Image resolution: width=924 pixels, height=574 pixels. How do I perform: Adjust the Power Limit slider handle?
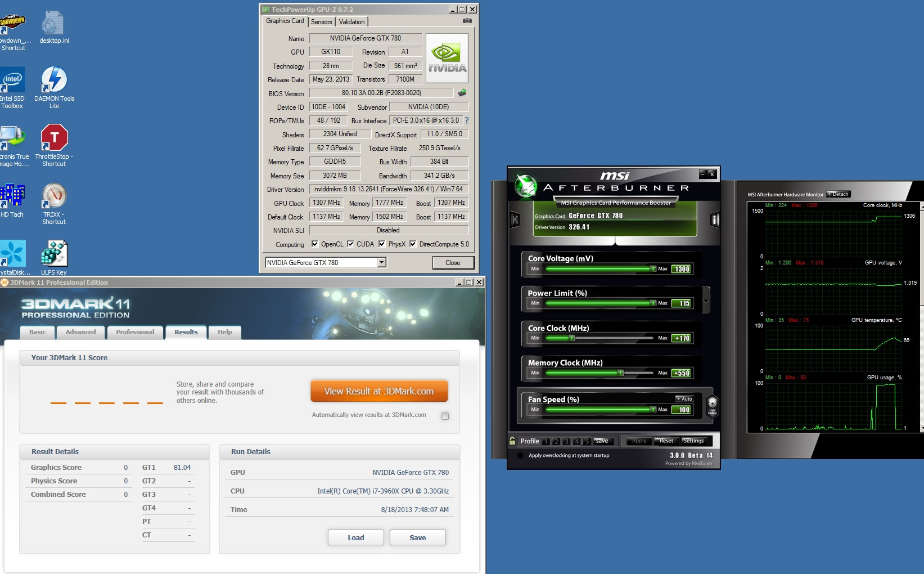point(653,303)
